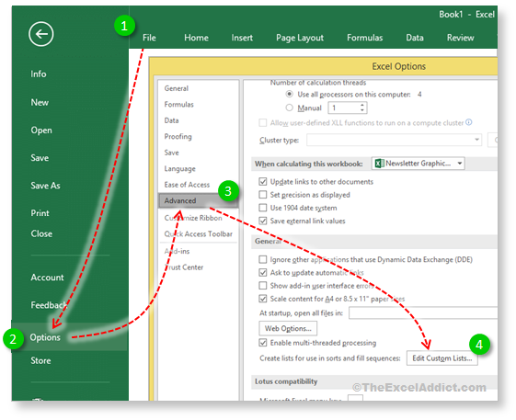This screenshot has height=420, width=516.
Task: Choose Open in backstage menu
Action: (x=41, y=131)
